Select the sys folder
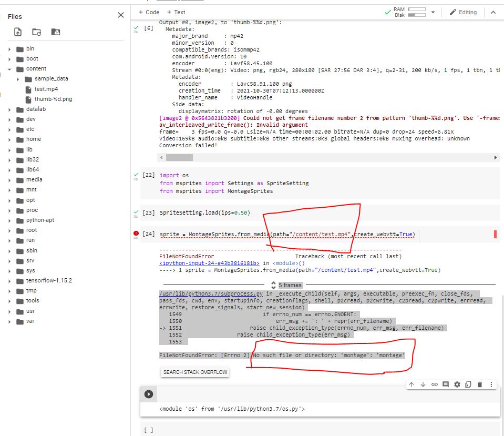Screen dimensions: 504x436 [30, 270]
